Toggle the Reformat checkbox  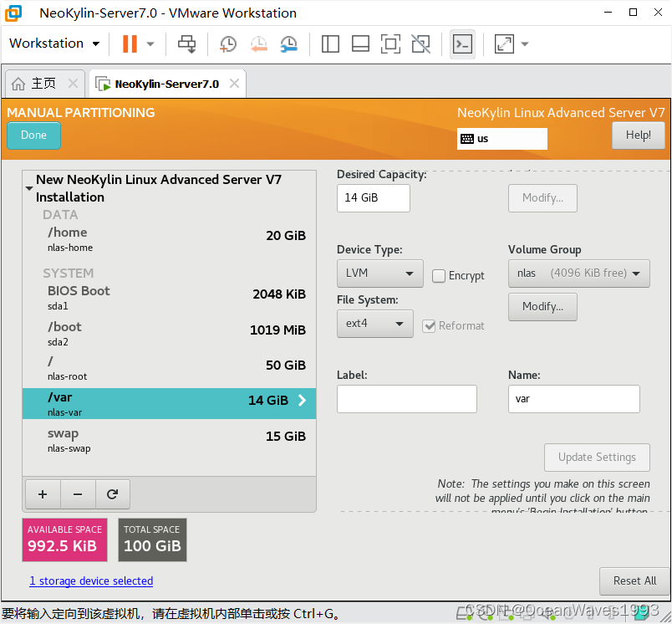[x=429, y=326]
